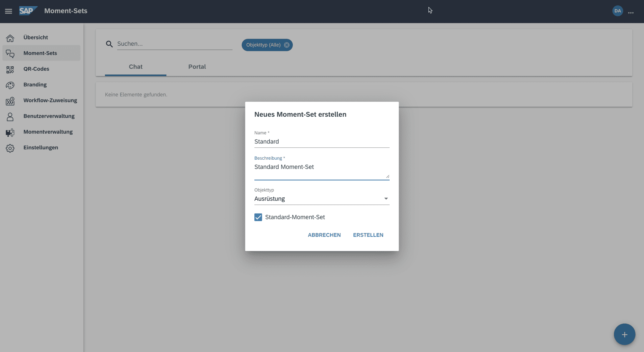644x352 pixels.
Task: Click the Moment-Sets header title
Action: pyautogui.click(x=66, y=11)
